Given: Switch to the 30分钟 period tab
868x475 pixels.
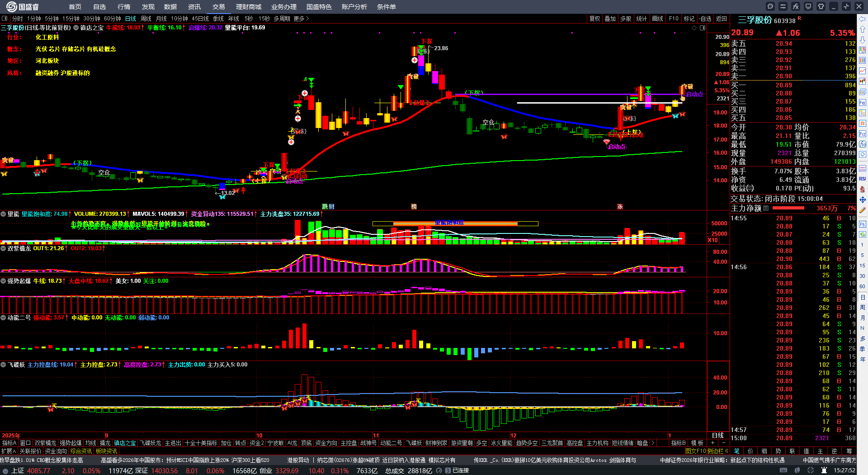Looking at the screenshot, I should [x=92, y=19].
